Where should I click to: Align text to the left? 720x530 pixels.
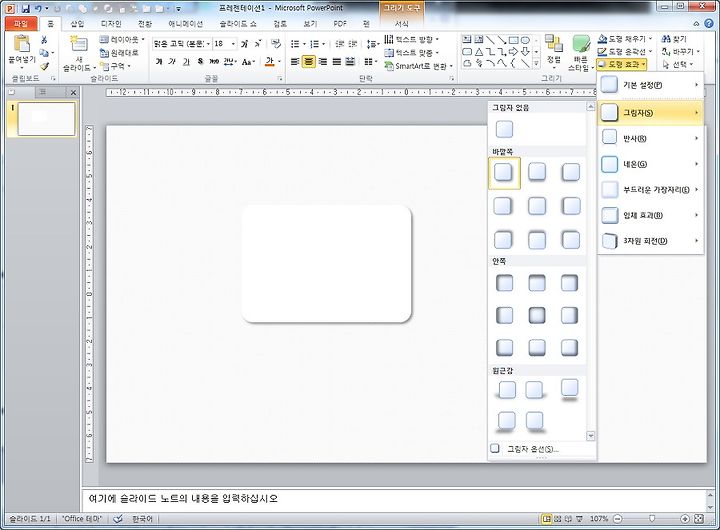point(295,62)
